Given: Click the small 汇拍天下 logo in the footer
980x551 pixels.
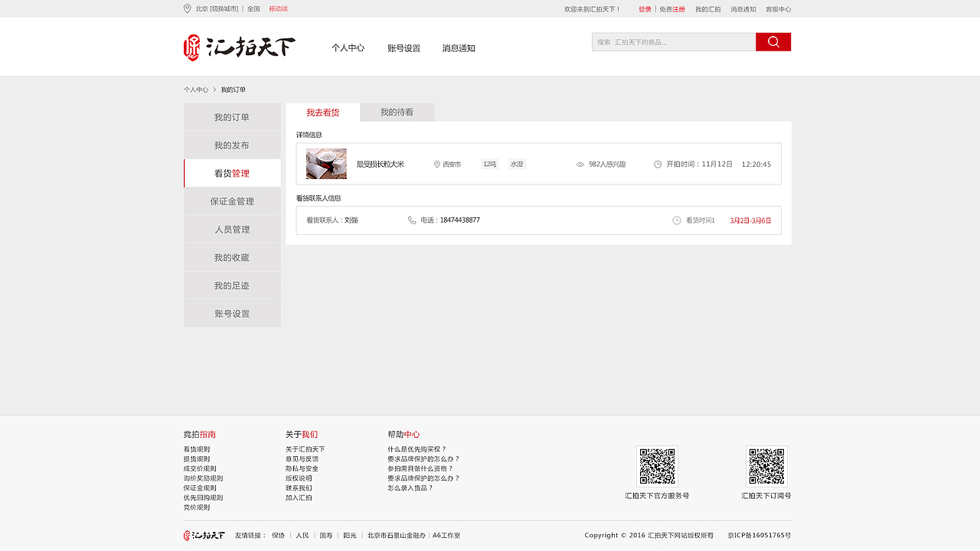Looking at the screenshot, I should [x=203, y=535].
